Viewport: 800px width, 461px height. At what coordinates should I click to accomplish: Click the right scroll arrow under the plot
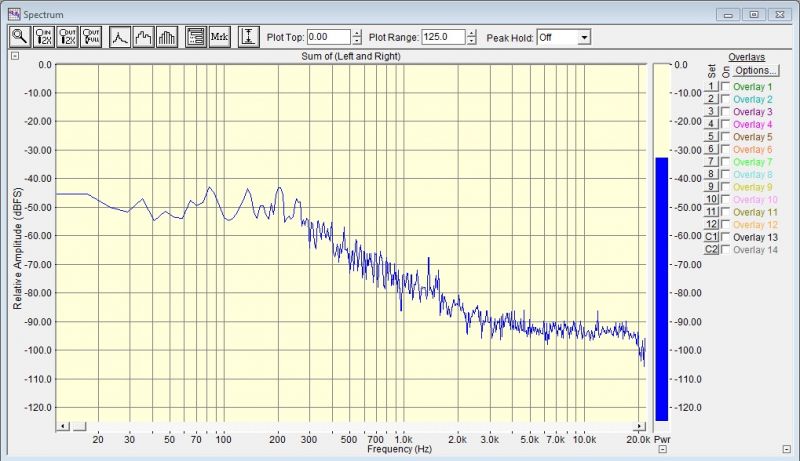tap(639, 426)
